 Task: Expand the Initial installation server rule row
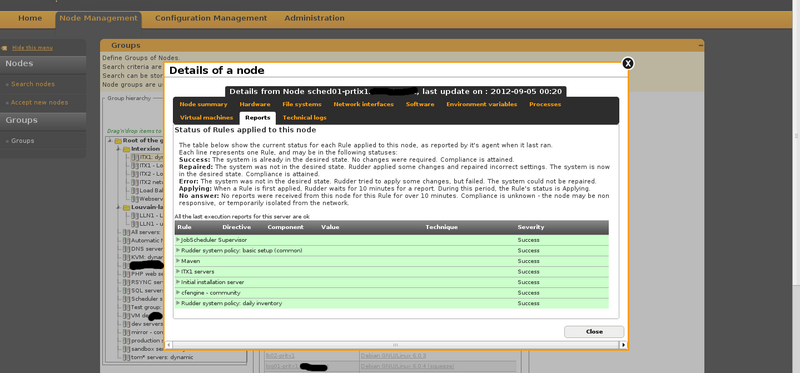coord(178,282)
